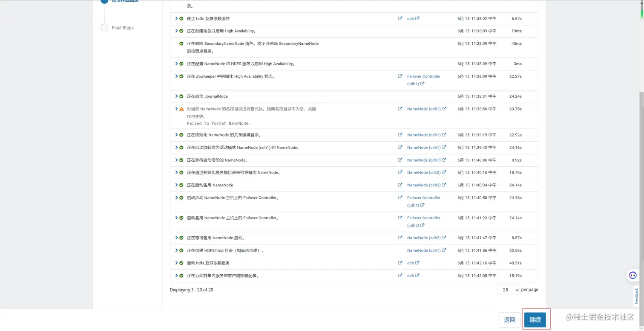Screen dimensions: 644x331
Task: Click warning triangle icon on NameNode format step
Action: (181, 109)
